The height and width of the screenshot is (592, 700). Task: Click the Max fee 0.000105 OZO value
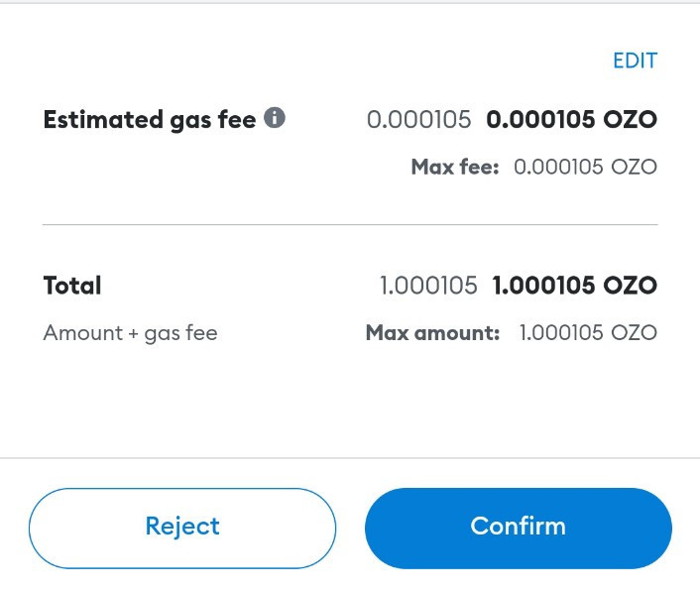[585, 167]
